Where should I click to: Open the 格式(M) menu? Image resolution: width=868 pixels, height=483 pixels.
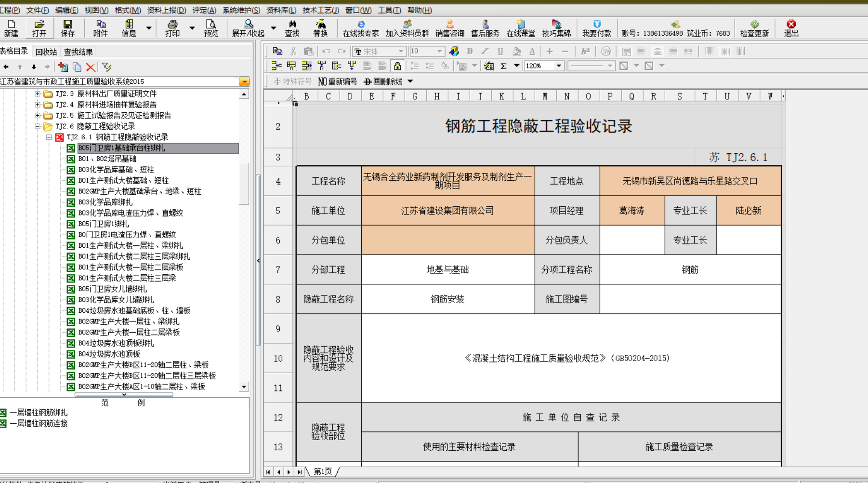pos(128,10)
